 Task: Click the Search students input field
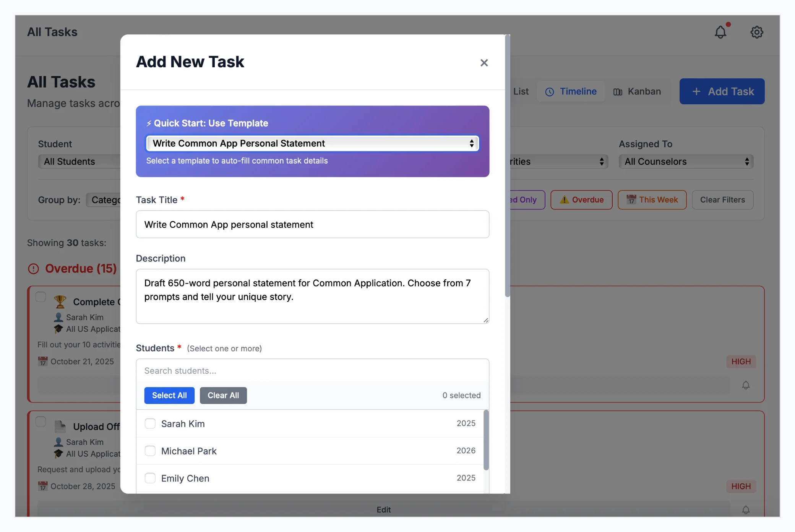(312, 370)
